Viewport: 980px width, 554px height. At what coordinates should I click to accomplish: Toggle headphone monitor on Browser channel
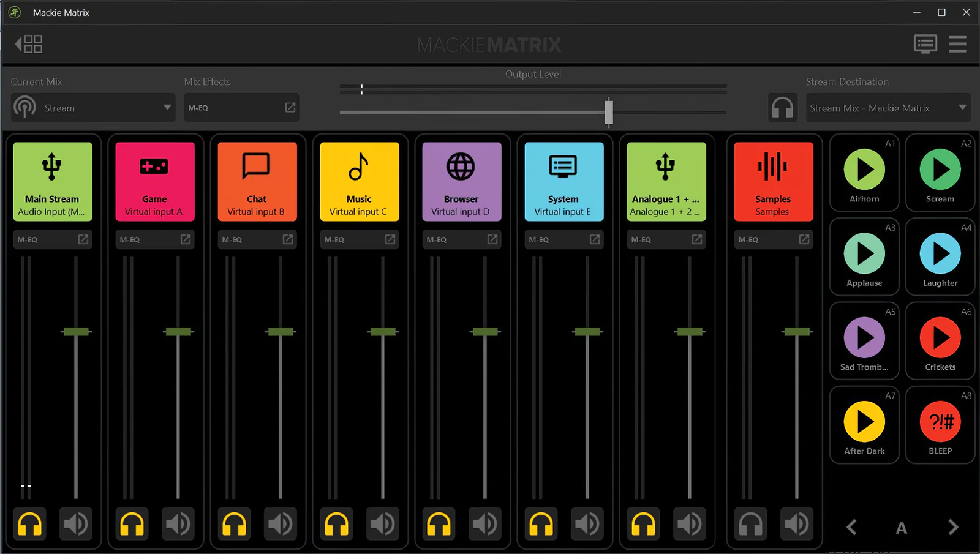(439, 524)
